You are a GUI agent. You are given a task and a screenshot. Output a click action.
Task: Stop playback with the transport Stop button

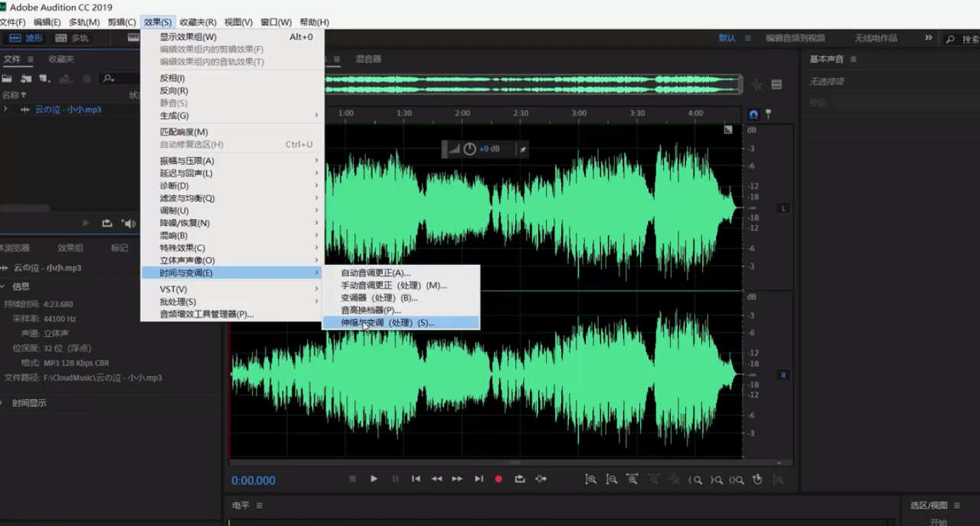[x=352, y=479]
